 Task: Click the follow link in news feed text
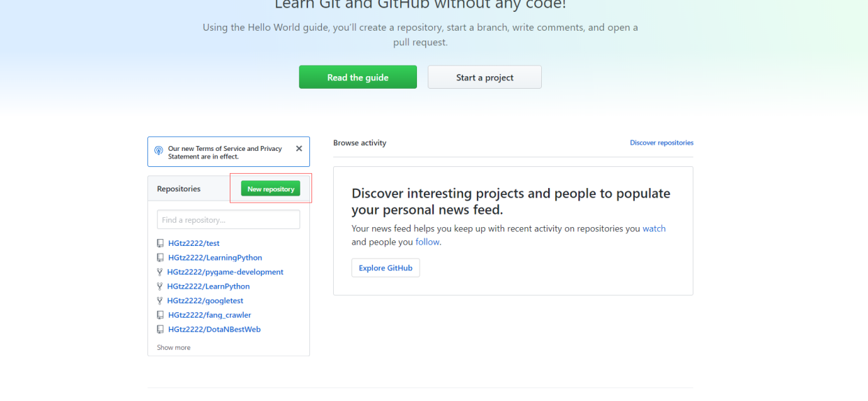click(427, 242)
